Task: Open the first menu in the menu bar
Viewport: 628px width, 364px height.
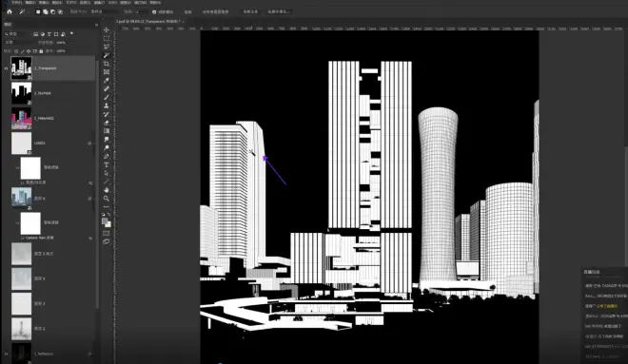Action: click(x=16, y=3)
